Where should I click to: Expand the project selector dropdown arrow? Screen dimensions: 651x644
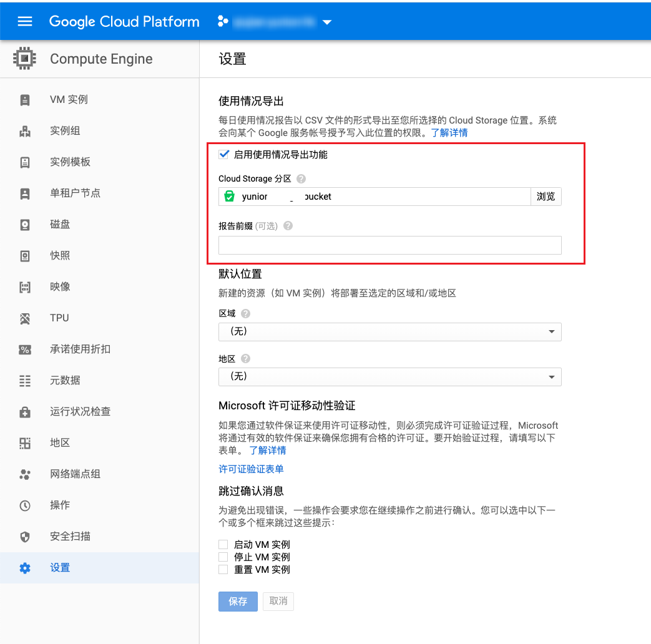point(327,22)
